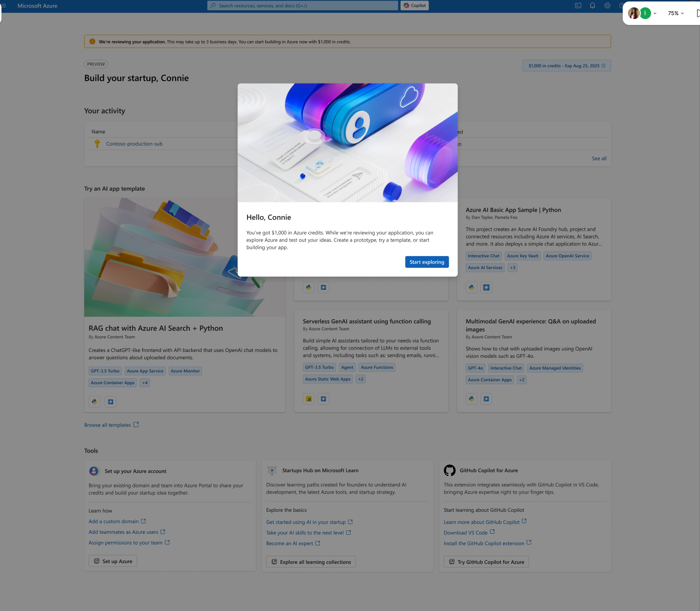This screenshot has height=611, width=700.
Task: Click the Copilot button in header
Action: 415,5
